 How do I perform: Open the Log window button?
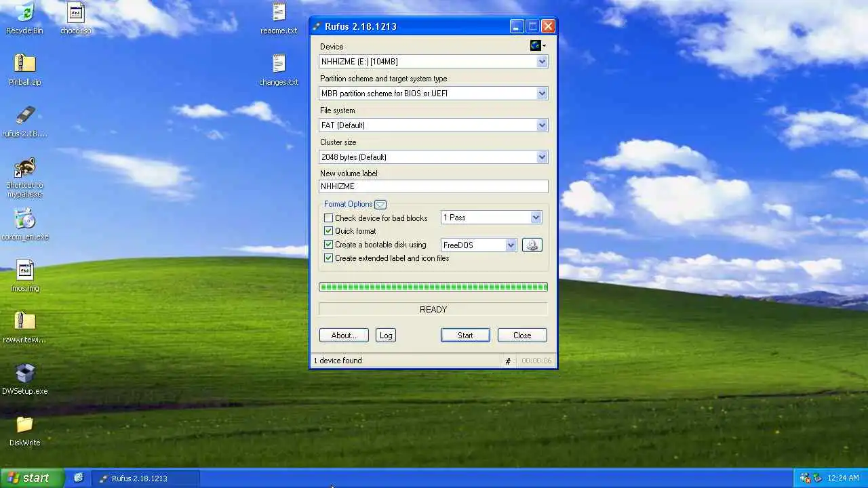(386, 335)
